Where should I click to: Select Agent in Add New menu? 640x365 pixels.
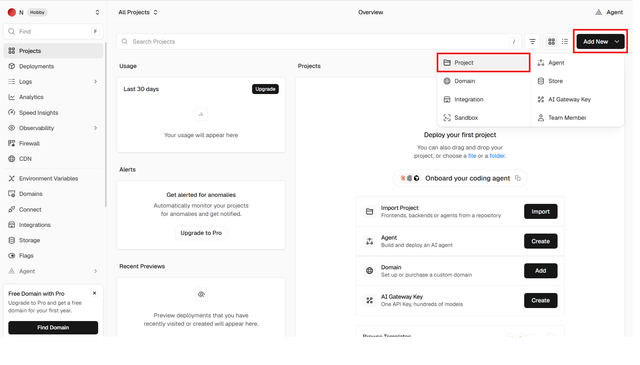tap(577, 62)
